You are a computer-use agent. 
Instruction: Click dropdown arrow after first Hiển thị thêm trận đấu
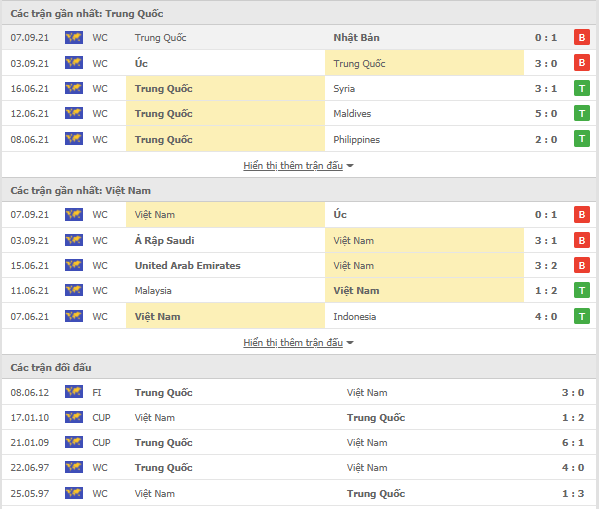(x=350, y=166)
